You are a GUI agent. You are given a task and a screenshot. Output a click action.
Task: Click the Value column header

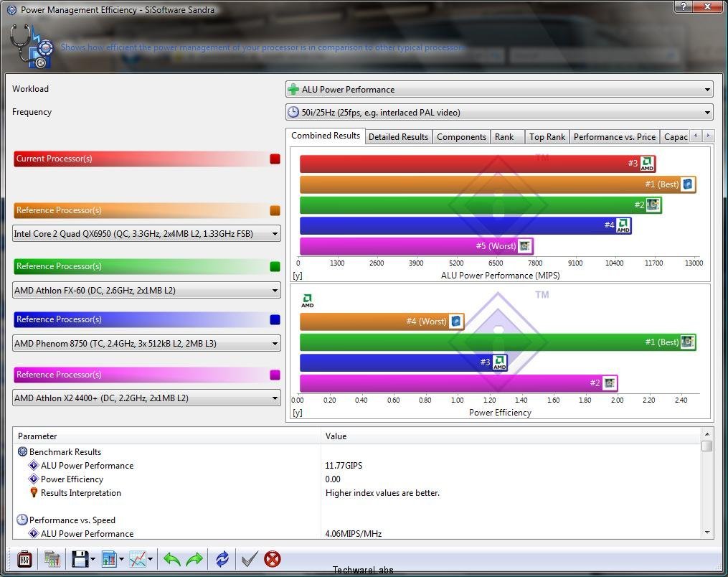[x=511, y=436]
